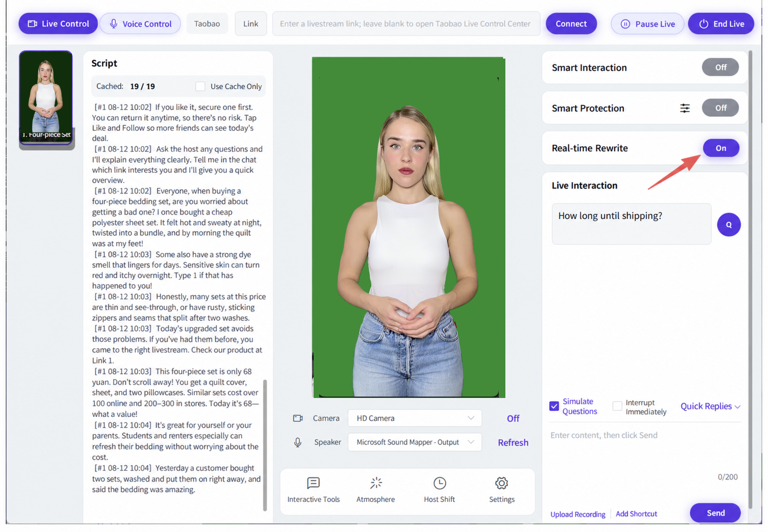Screen dimensions: 768x532
Task: Expand the Quick Replies dropdown
Action: coord(710,406)
